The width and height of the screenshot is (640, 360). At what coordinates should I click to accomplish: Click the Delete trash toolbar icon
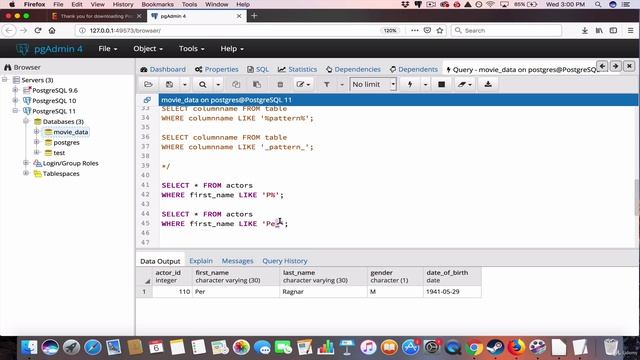280,84
